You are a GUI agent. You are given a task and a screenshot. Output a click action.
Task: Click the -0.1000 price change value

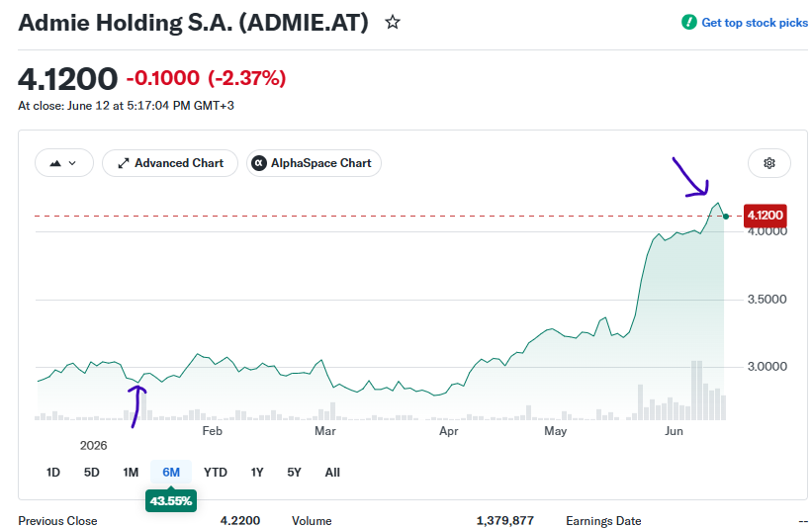[163, 78]
